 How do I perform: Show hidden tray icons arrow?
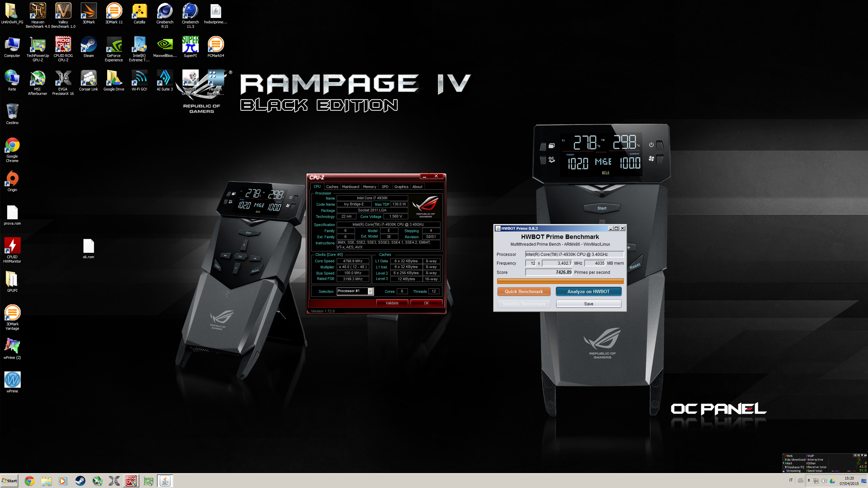[x=809, y=481]
